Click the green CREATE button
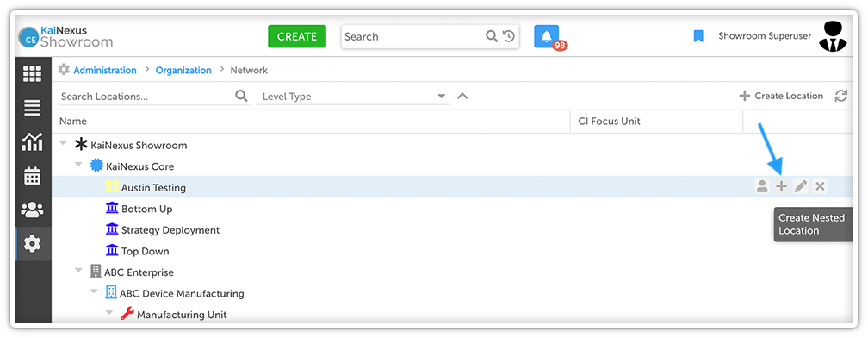This screenshot has height=338, width=868. pyautogui.click(x=297, y=36)
